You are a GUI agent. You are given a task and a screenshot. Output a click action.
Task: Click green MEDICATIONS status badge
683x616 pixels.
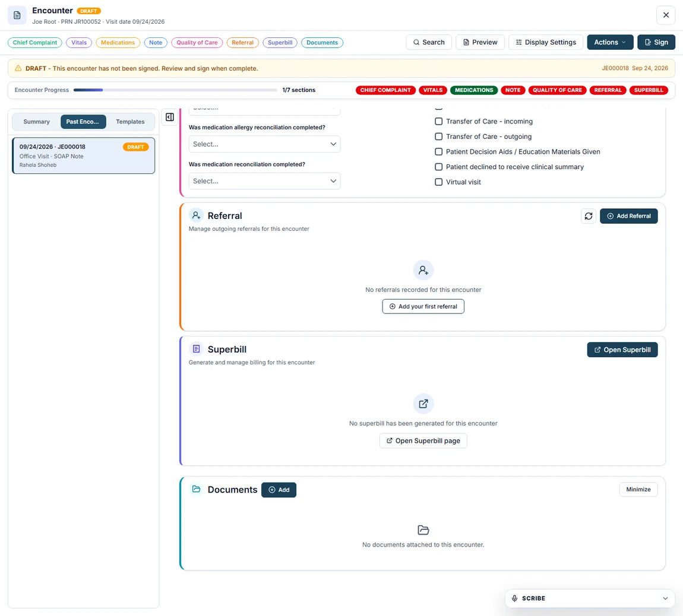(x=474, y=90)
